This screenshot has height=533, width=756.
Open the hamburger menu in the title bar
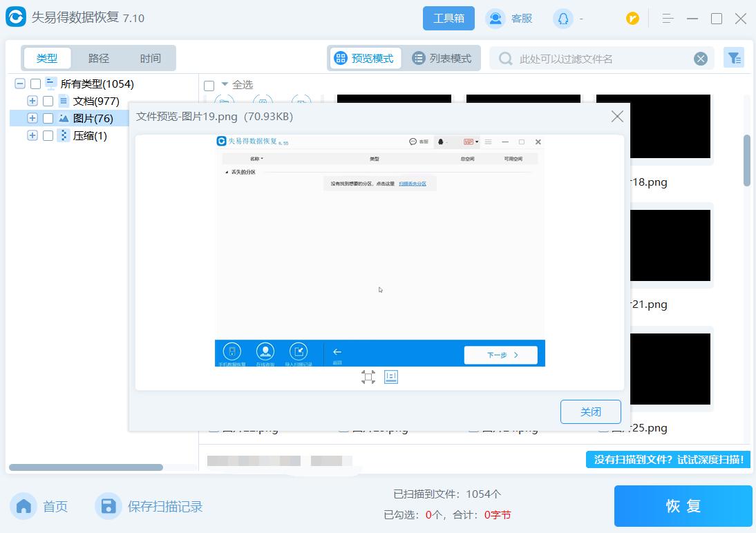pyautogui.click(x=667, y=19)
